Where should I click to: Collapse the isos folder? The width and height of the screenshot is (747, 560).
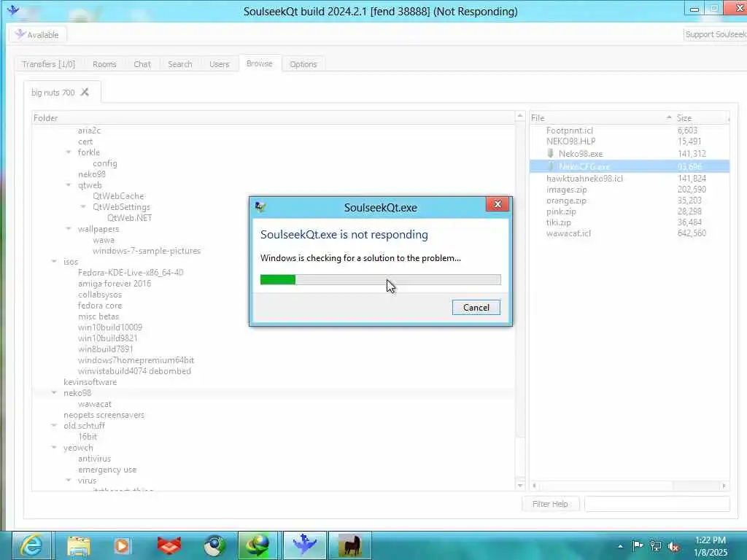pos(54,262)
